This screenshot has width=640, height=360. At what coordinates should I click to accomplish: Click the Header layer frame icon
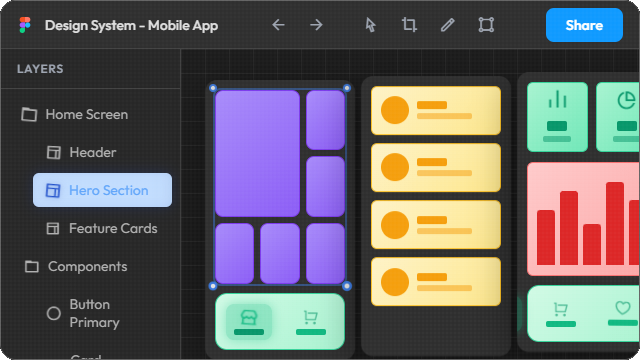pos(53,153)
